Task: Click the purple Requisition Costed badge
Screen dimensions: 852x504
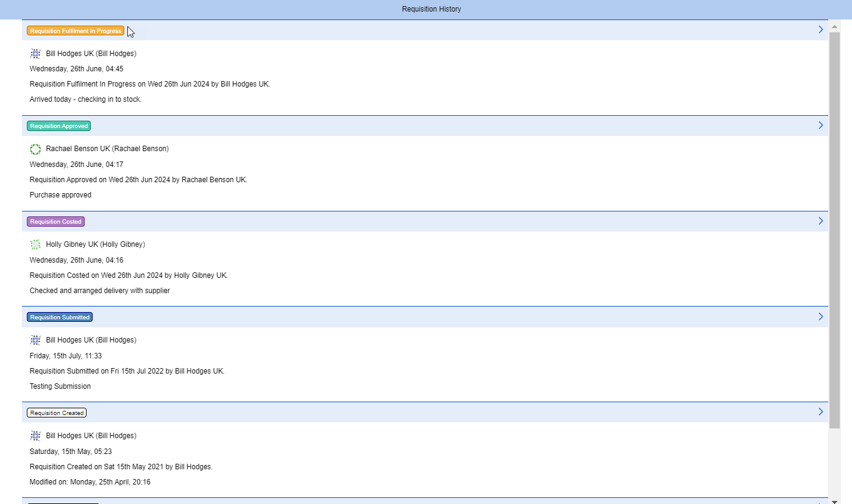Action: coord(55,222)
